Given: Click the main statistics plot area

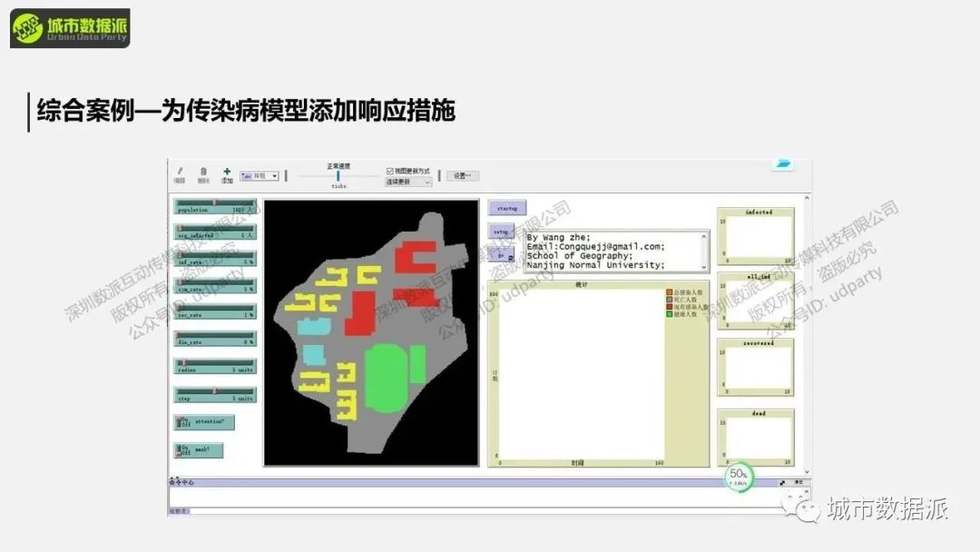Looking at the screenshot, I should (582, 374).
